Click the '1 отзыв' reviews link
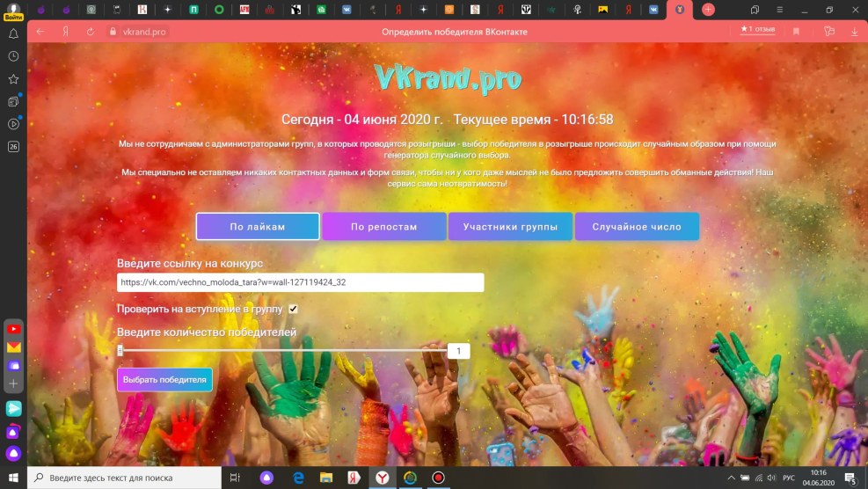This screenshot has height=489, width=868. pyautogui.click(x=758, y=29)
